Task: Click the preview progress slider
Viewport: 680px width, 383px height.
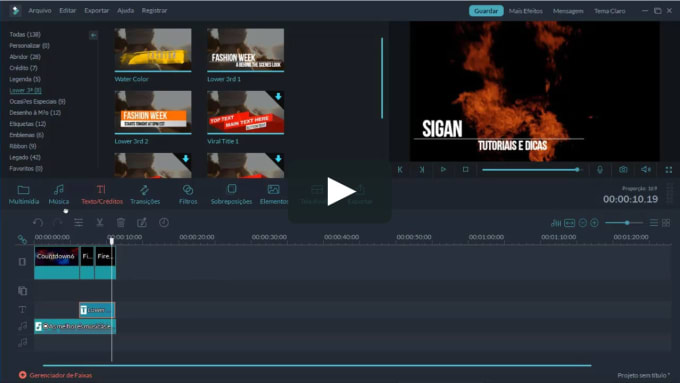Action: tap(532, 170)
